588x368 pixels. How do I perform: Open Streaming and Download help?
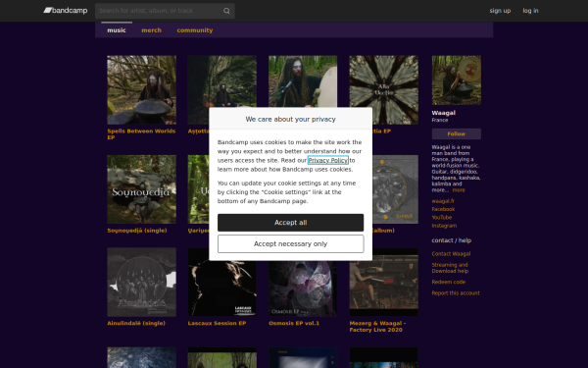[x=450, y=268]
